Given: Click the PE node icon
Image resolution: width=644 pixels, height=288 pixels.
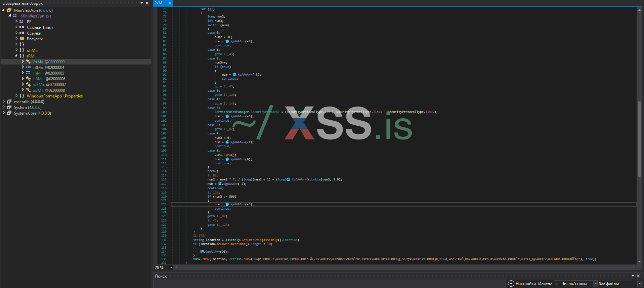Looking at the screenshot, I should pyautogui.click(x=22, y=22).
